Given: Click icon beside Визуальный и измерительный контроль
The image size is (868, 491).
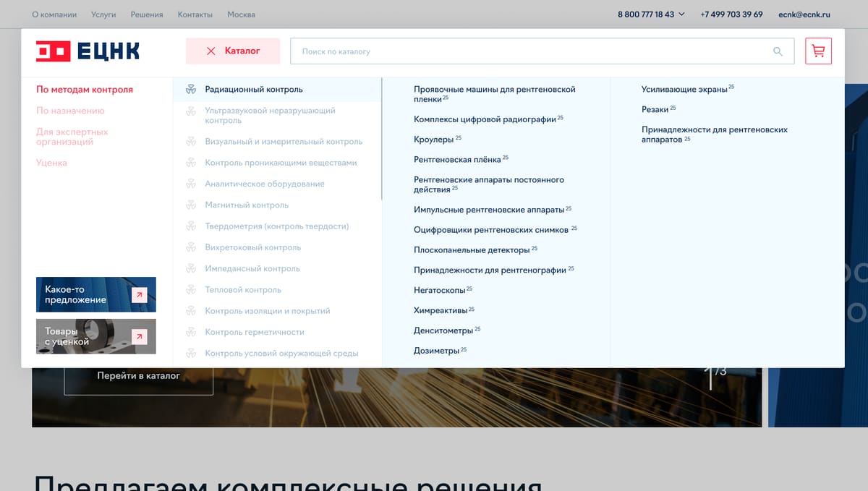Looking at the screenshot, I should click(191, 142).
